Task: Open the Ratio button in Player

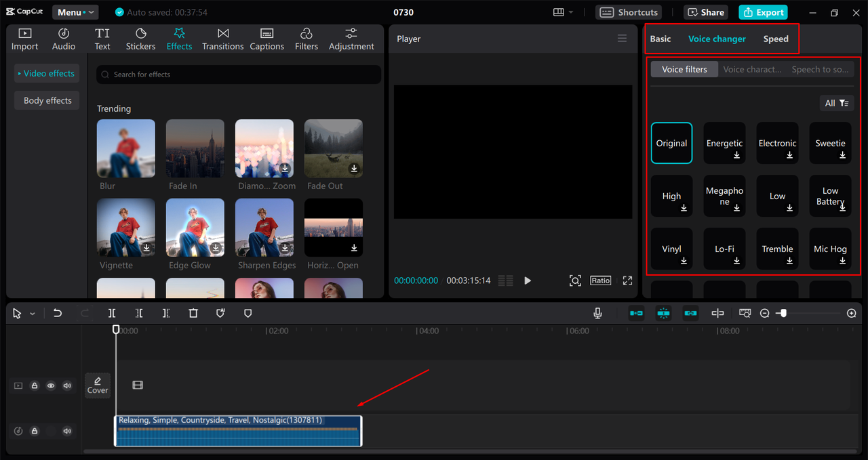Action: [x=601, y=280]
